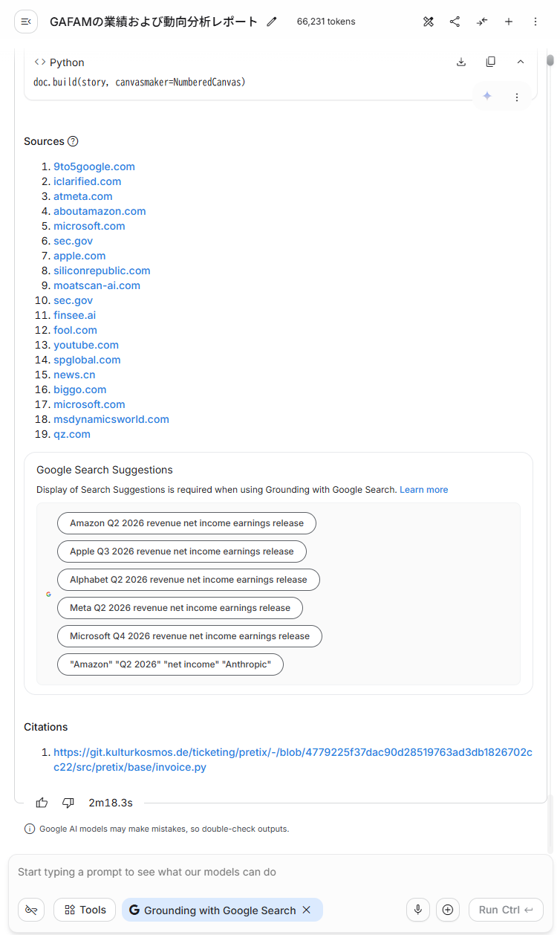Open the Tools menu button
Screen dimensions: 560x935
(x=85, y=910)
